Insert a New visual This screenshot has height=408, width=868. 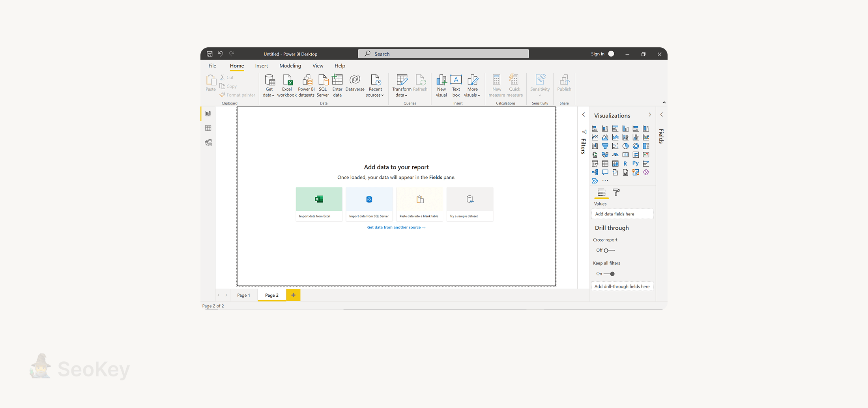point(441,86)
